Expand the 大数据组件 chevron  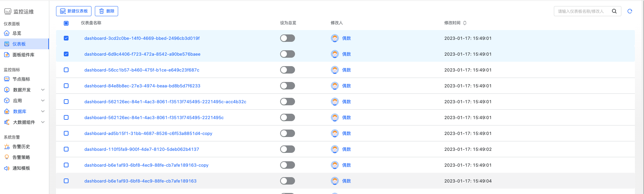click(43, 122)
